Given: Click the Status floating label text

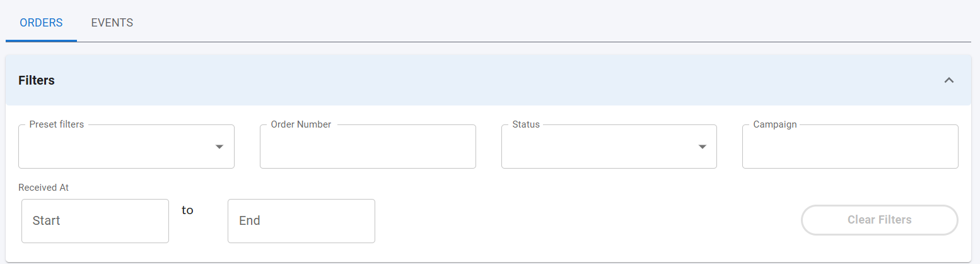Looking at the screenshot, I should (x=526, y=124).
